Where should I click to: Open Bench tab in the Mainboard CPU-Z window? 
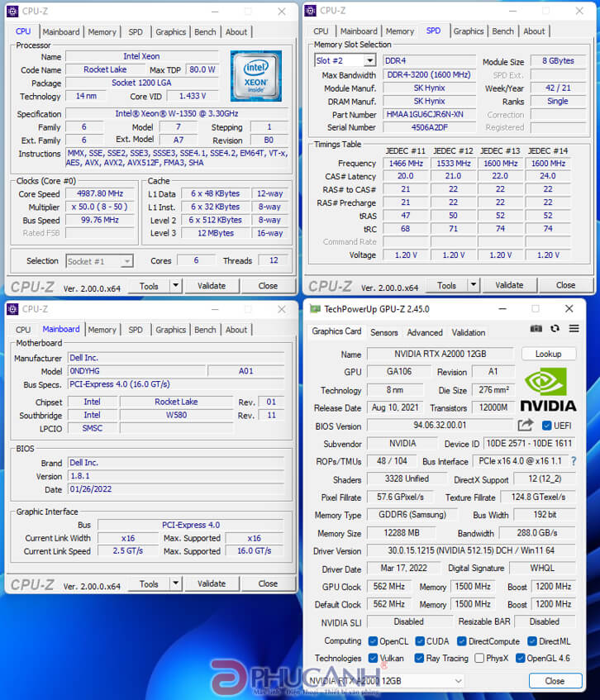point(205,330)
